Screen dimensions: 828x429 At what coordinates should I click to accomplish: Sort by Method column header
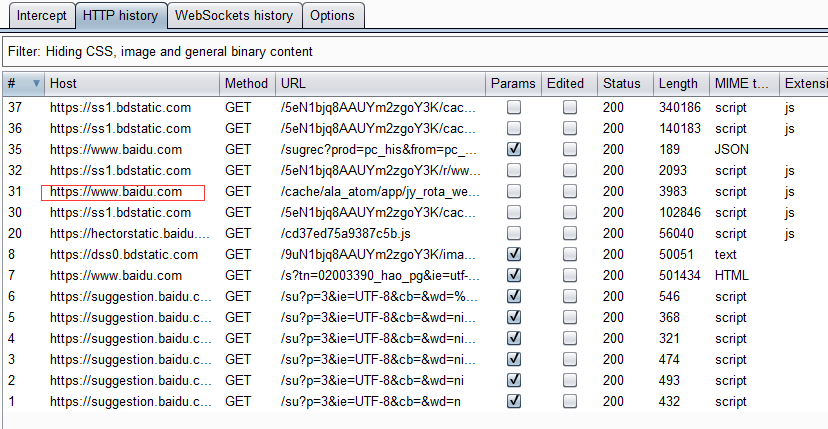pos(247,84)
